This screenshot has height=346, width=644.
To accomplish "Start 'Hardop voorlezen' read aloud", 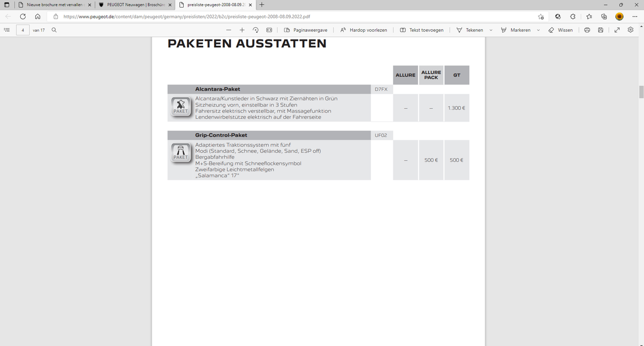I will tap(364, 30).
